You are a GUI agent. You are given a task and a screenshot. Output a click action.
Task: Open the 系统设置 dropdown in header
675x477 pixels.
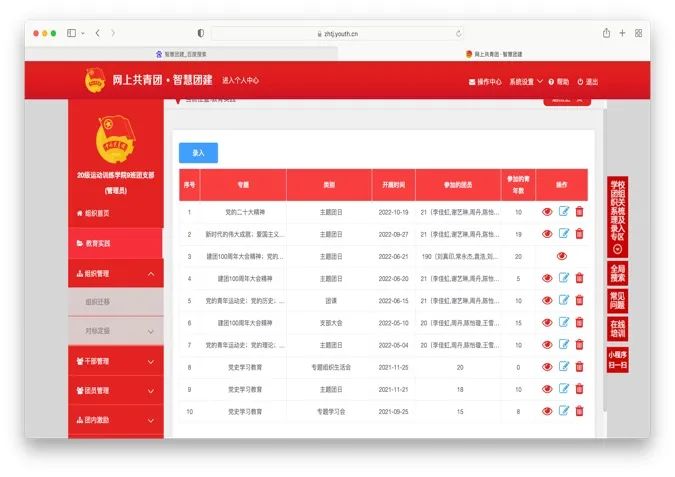pos(525,81)
